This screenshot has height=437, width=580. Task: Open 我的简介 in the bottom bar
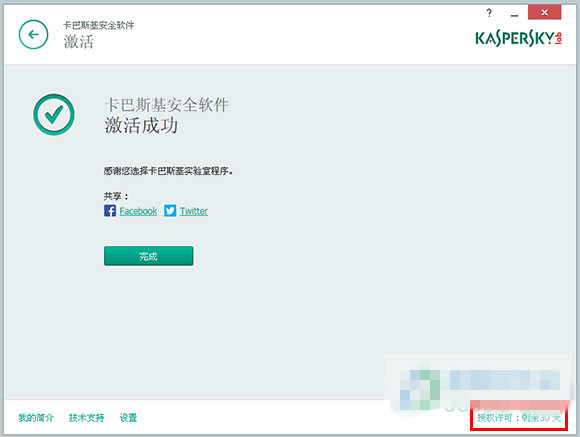point(36,418)
